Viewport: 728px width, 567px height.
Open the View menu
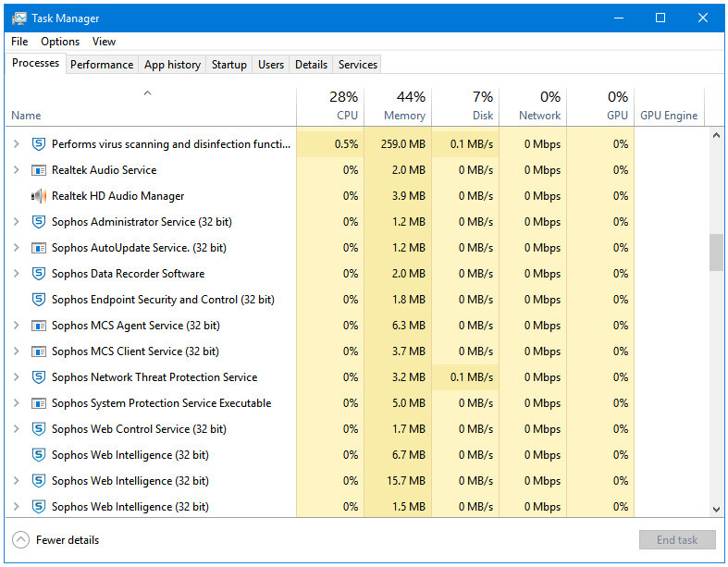(104, 42)
